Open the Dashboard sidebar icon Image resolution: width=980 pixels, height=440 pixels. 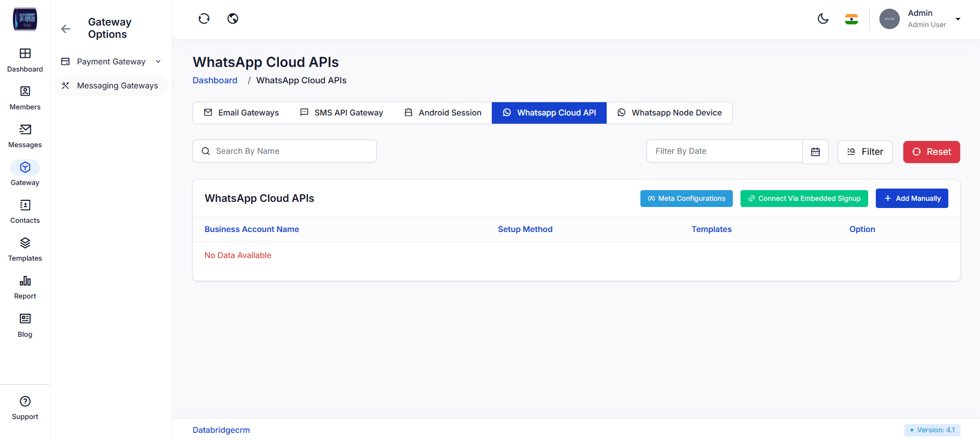tap(25, 54)
